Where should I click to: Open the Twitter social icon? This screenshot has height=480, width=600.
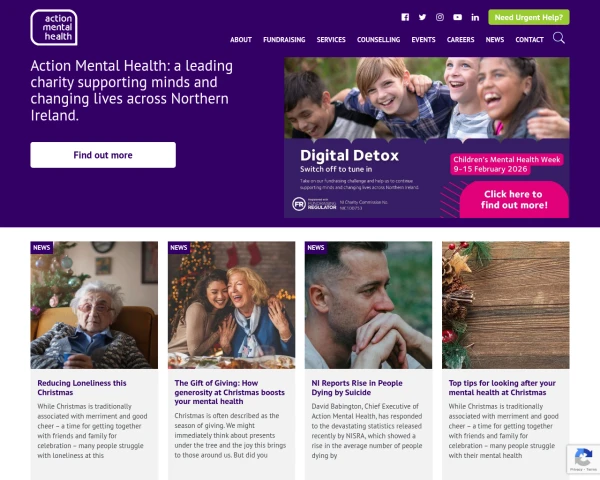[x=422, y=17]
